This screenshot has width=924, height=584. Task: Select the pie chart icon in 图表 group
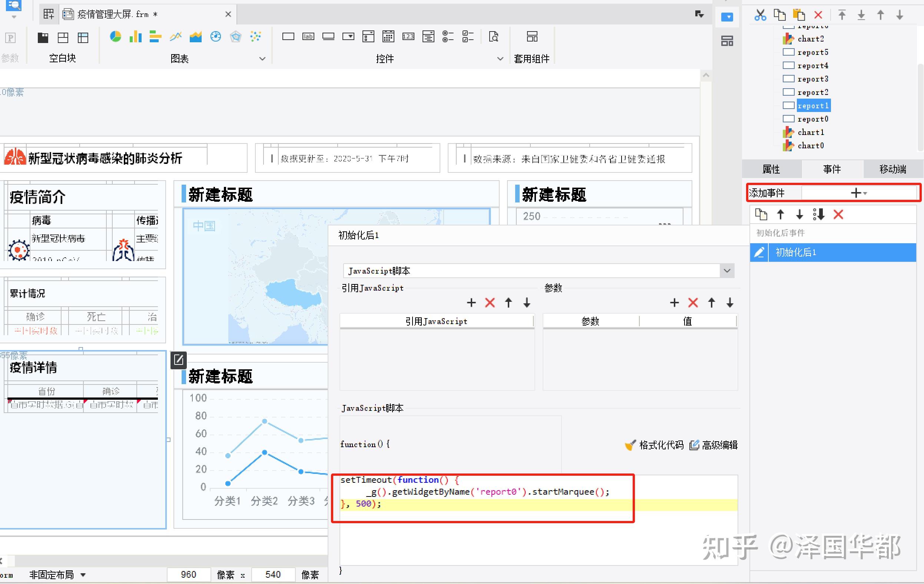click(116, 37)
